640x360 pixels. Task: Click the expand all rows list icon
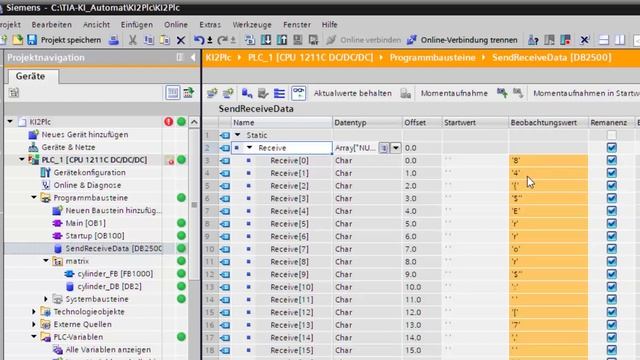[x=279, y=93]
